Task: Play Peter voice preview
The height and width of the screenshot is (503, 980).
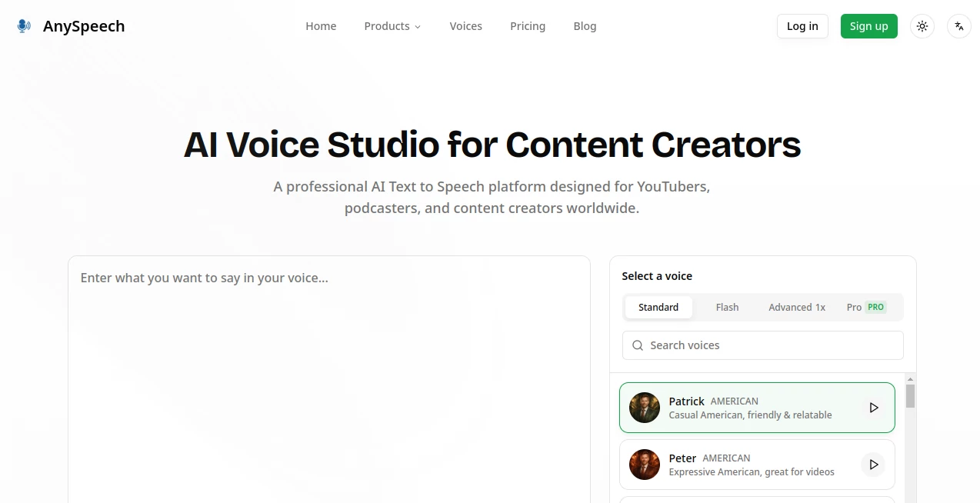Action: tap(873, 465)
